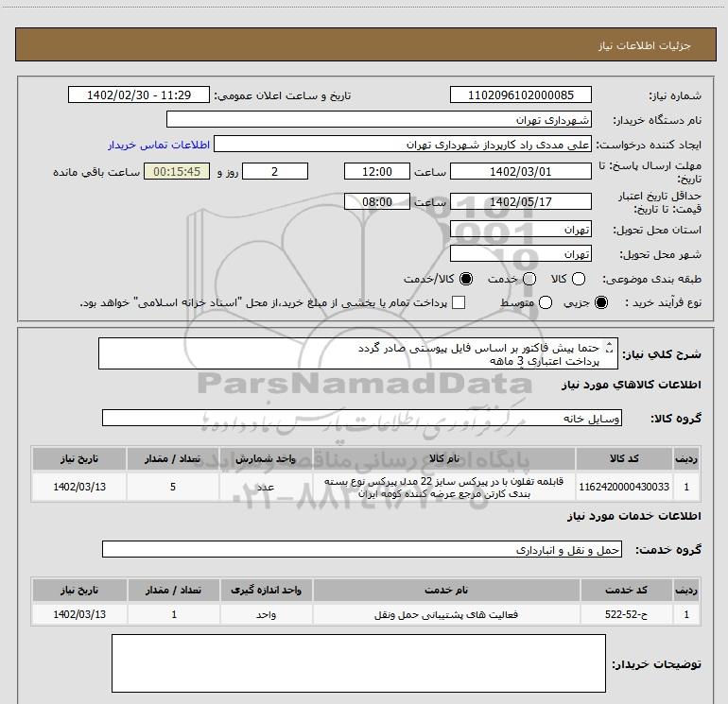Select the price validity date 1402/05/17
728x704 pixels.
(521, 201)
